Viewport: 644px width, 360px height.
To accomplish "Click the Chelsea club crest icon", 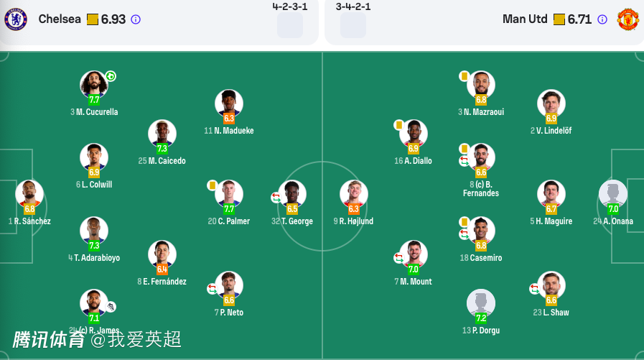I will pyautogui.click(x=15, y=19).
